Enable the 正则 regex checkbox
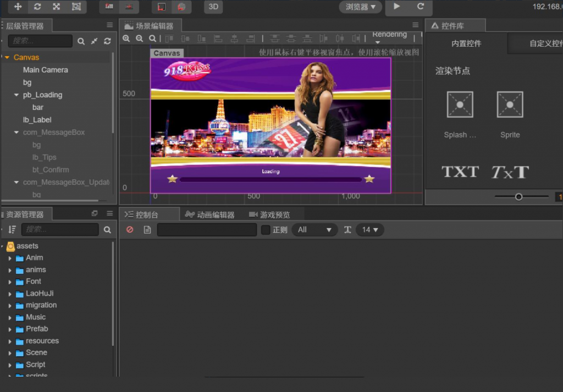Viewport: 563px width, 392px height. click(266, 230)
